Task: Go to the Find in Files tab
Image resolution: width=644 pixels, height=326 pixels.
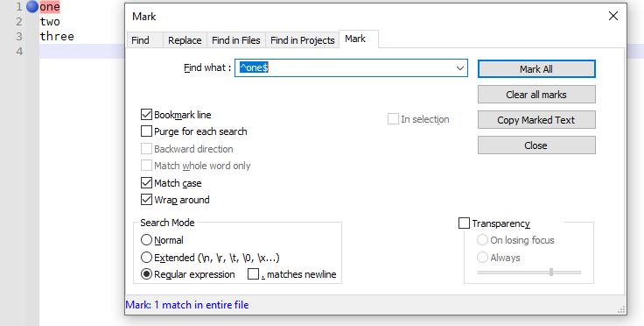Action: pos(236,40)
